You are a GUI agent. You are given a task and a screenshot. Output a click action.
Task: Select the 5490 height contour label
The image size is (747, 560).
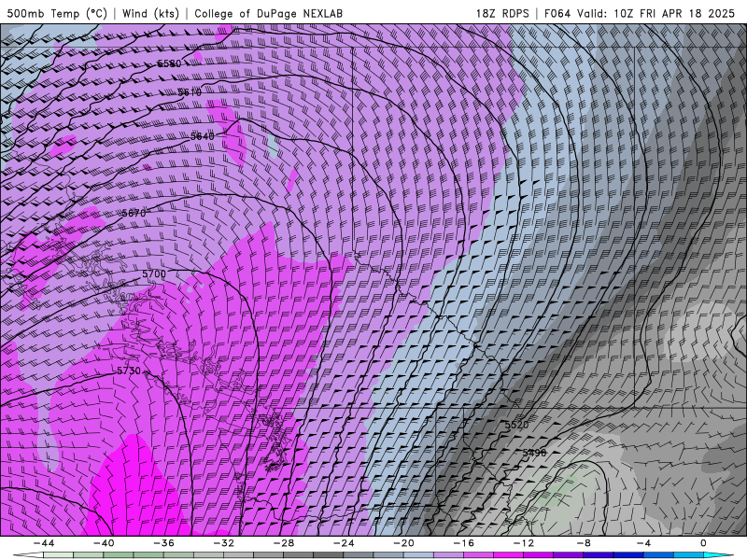click(534, 453)
